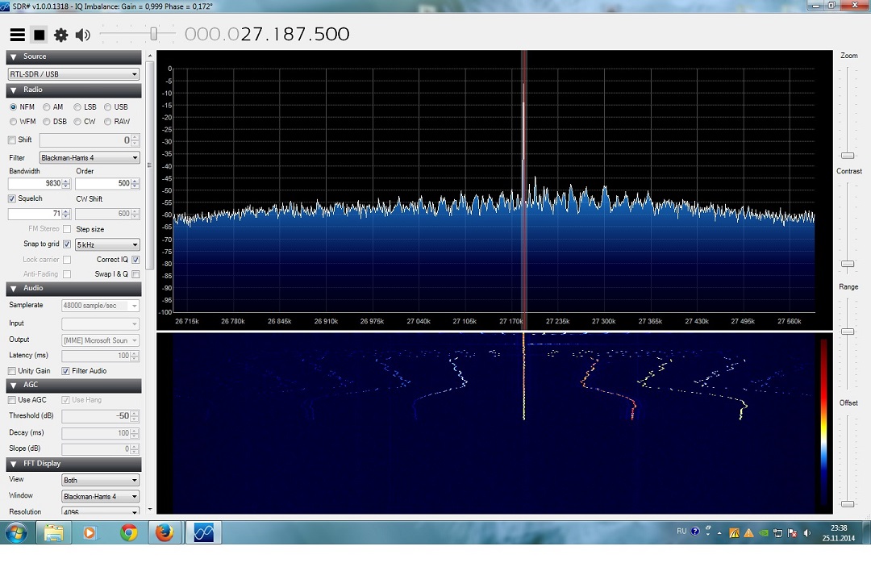Screen dimensions: 871x588
Task: Collapse the Radio panel header
Action: 74,90
